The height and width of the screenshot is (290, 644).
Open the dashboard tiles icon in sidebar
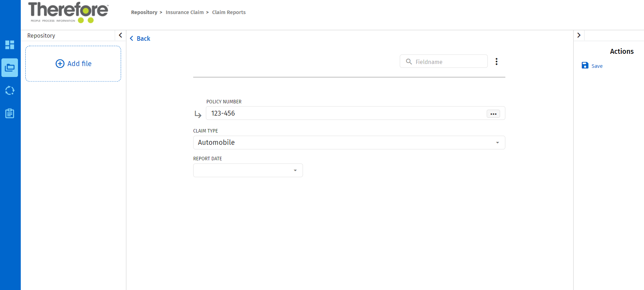coord(10,45)
